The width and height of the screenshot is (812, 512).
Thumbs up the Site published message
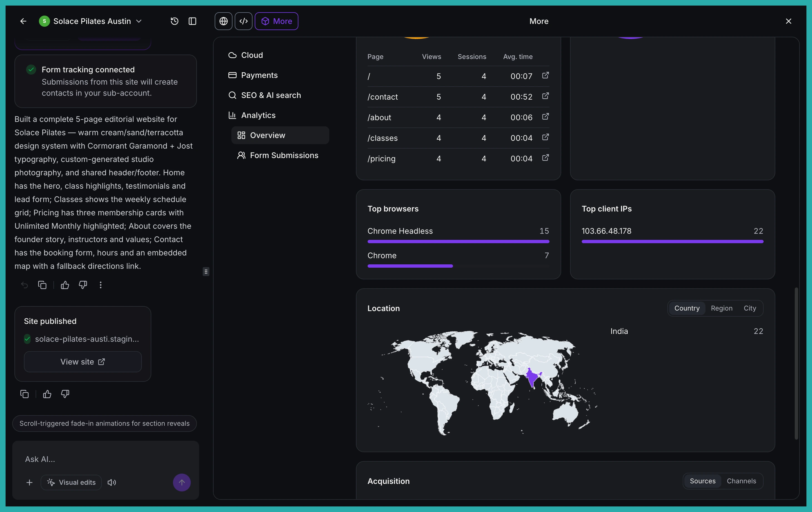pyautogui.click(x=47, y=394)
